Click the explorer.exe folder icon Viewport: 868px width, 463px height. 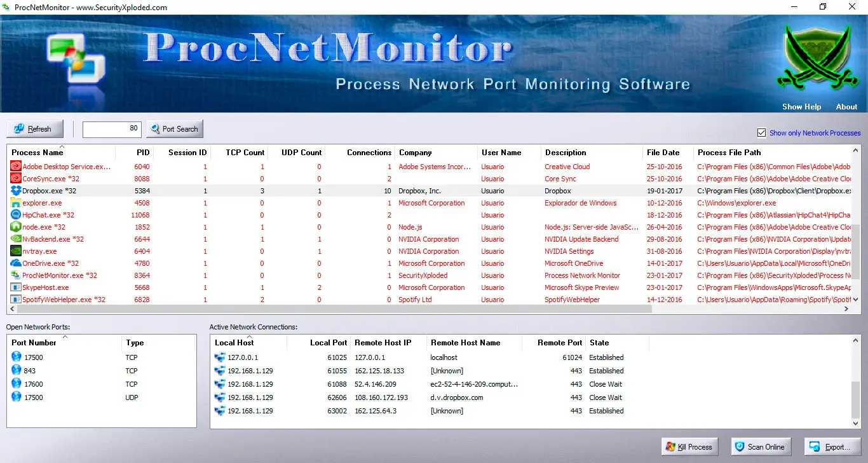click(16, 203)
